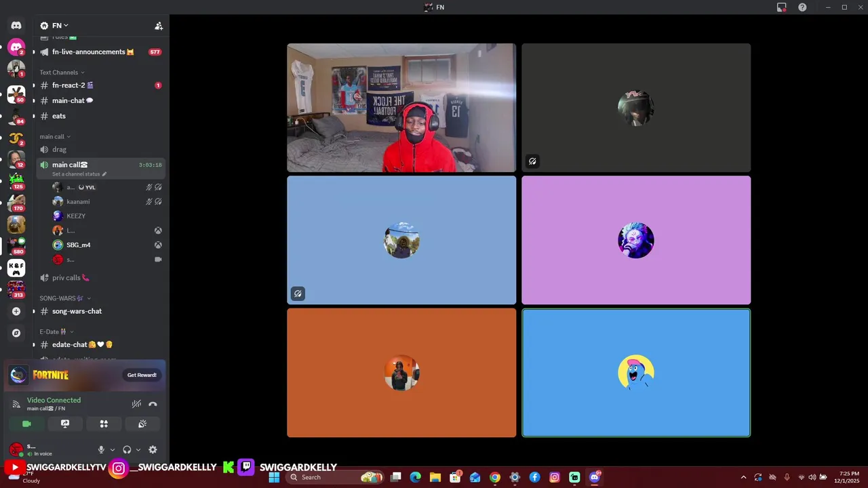
Task: Open the song-wars-chat channel
Action: [x=100, y=311]
